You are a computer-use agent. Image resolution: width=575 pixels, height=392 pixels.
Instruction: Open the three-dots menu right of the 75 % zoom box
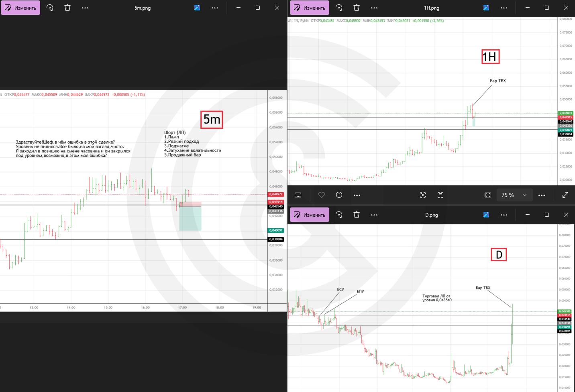[x=542, y=195]
